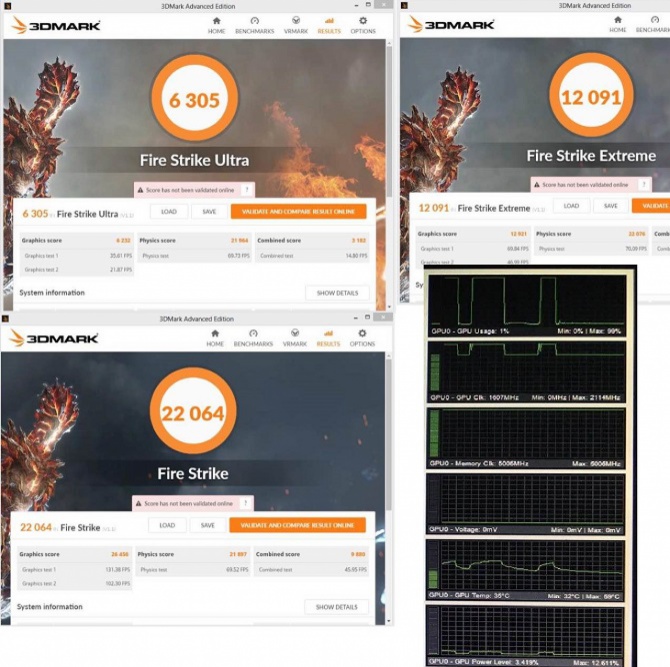The image size is (670, 667).
Task: Click the GPU0 GPU Temp graph
Action: [x=525, y=570]
